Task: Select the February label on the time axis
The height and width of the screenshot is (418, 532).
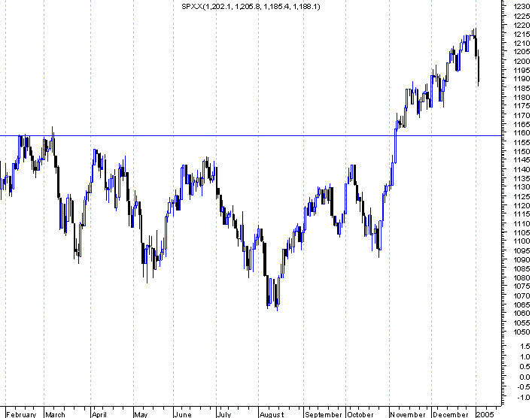Action: 21,414
